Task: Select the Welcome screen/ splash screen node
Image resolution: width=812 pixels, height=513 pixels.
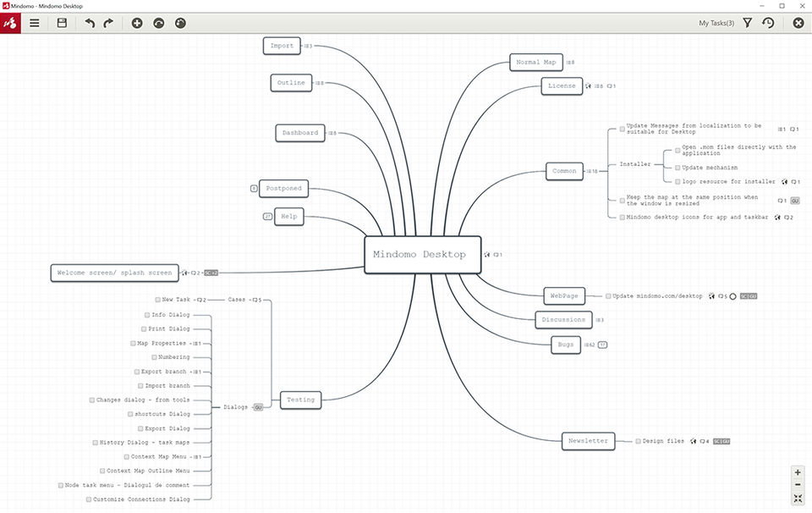Action: coord(114,273)
